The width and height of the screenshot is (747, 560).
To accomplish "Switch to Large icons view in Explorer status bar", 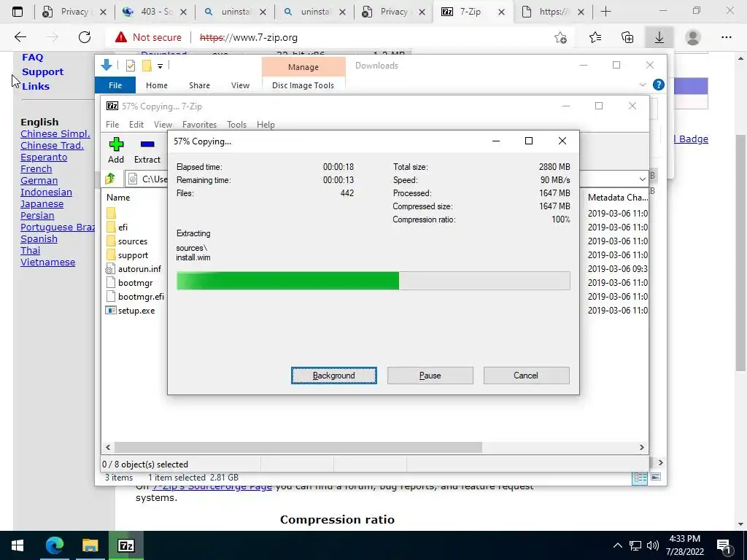I will (656, 477).
